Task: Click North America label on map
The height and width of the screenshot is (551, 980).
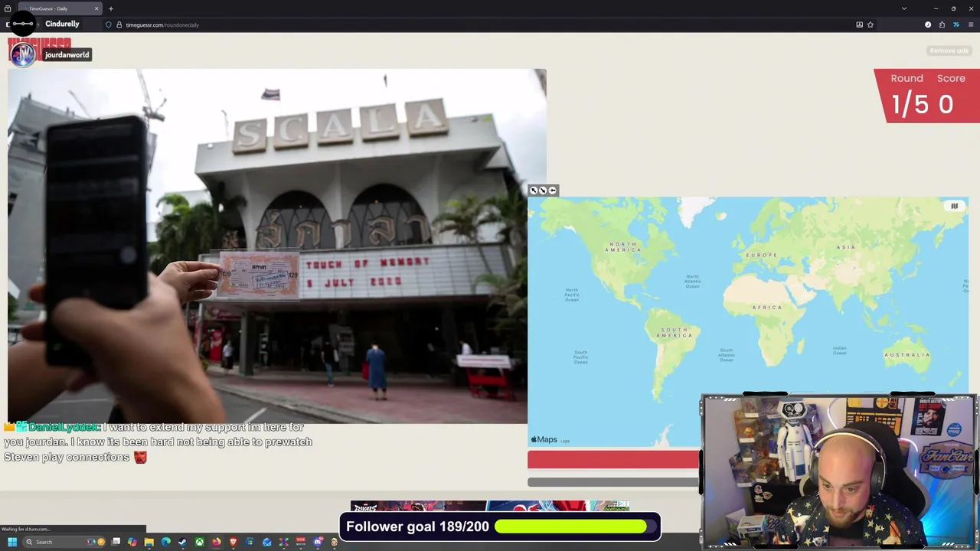Action: click(x=622, y=247)
